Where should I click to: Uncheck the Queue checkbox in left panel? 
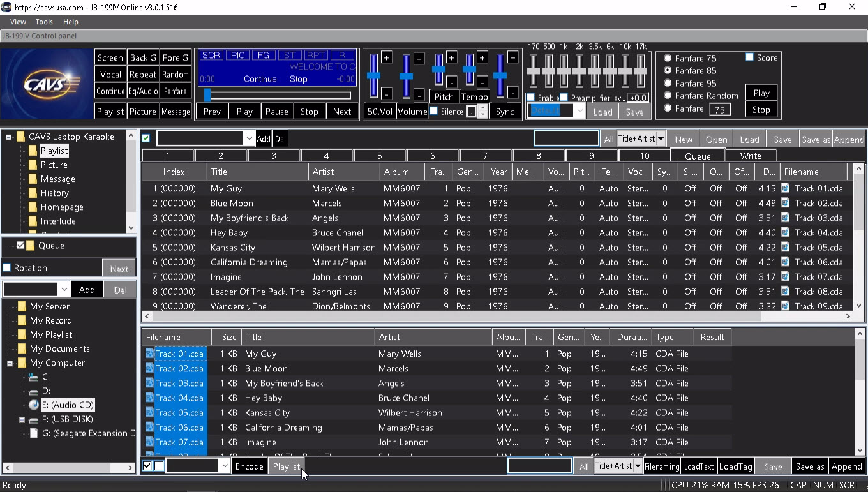(x=20, y=245)
